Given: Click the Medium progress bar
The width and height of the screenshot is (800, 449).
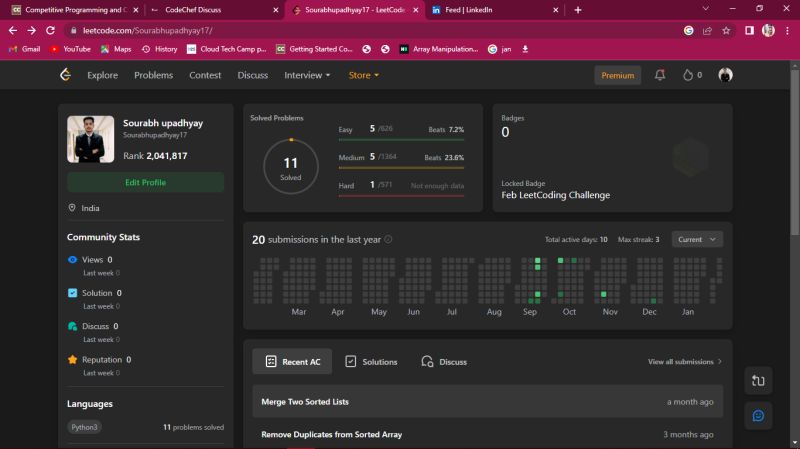Looking at the screenshot, I should point(401,167).
